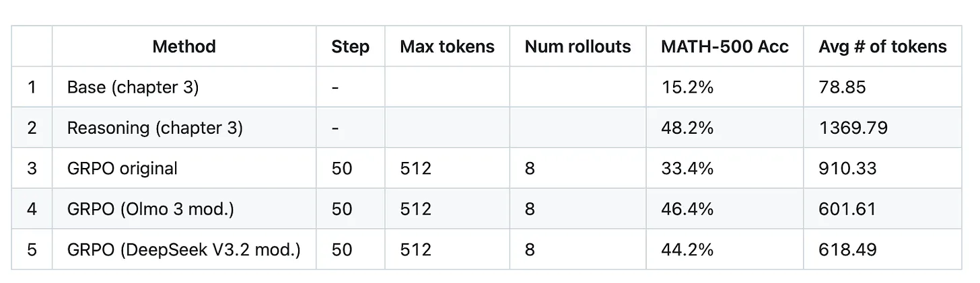The width and height of the screenshot is (980, 283).
Task: Click the Max tokens column header
Action: pos(447,46)
